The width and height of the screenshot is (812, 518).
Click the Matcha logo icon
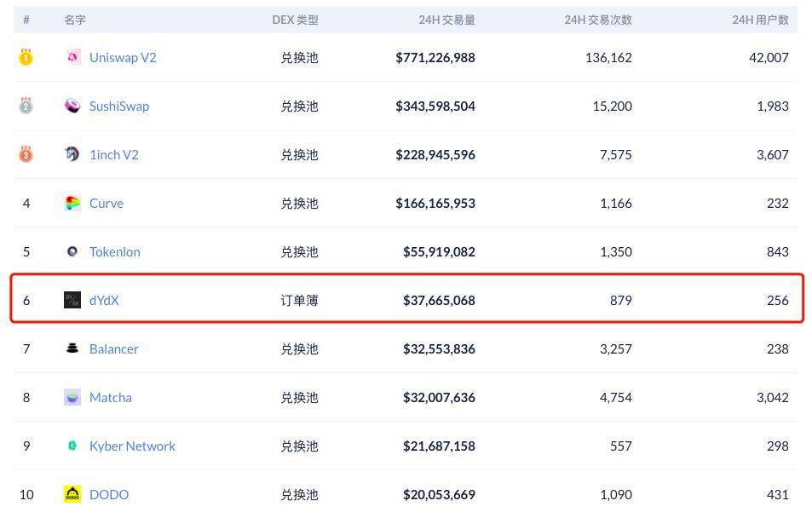72,397
